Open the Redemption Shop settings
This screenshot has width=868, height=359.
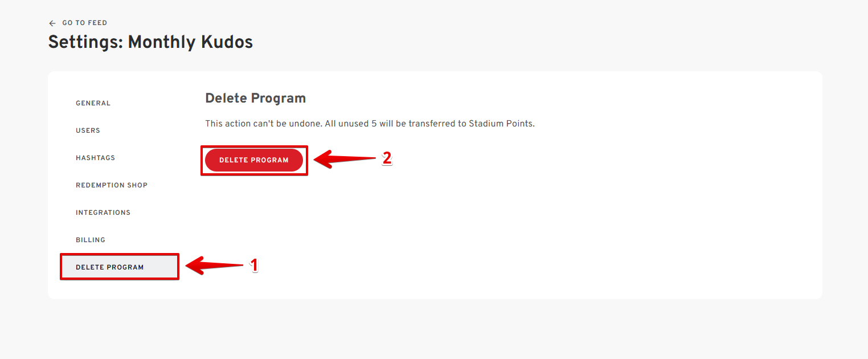[x=112, y=185]
